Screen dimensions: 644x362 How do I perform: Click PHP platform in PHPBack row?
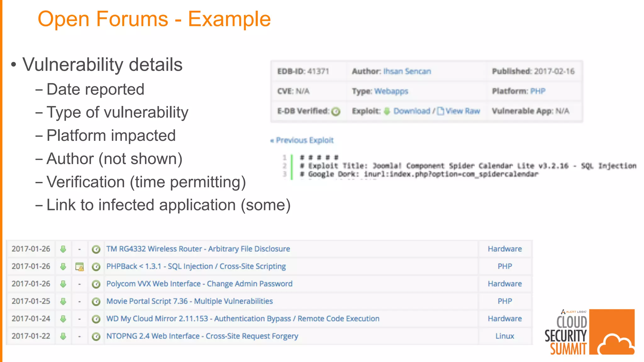pyautogui.click(x=505, y=266)
